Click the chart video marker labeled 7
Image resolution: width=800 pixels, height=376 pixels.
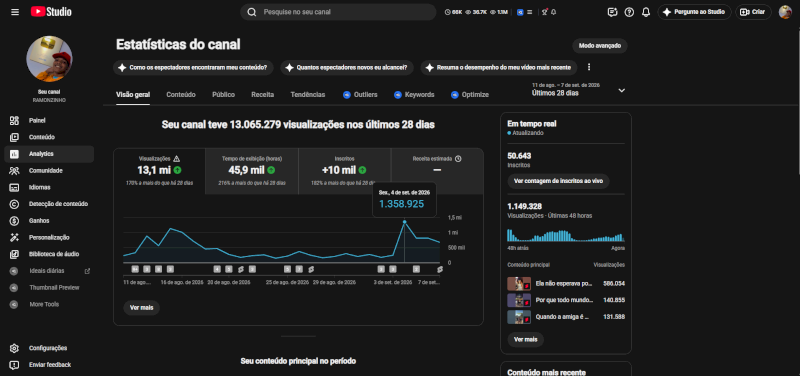coord(299,269)
